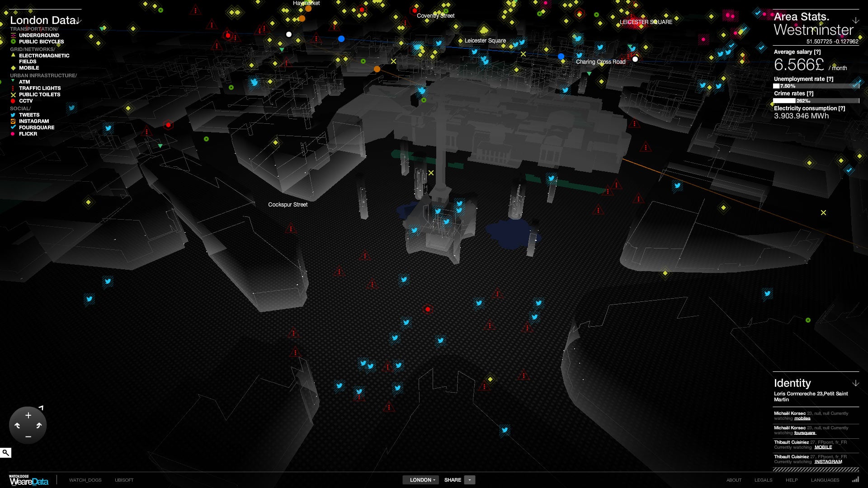Click 'Loris Cormoreche 23,Petit Saint Martin' identity text
The image size is (868, 488).
point(811,397)
